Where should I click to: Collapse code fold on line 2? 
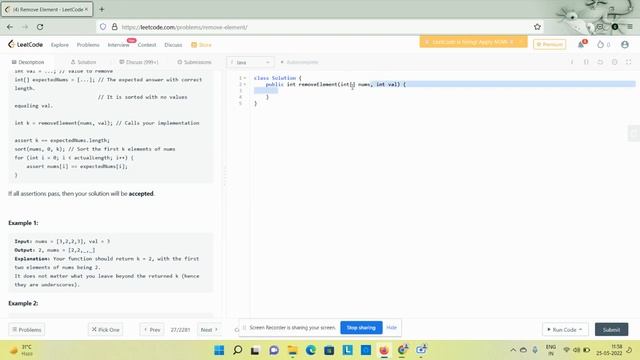click(x=245, y=84)
